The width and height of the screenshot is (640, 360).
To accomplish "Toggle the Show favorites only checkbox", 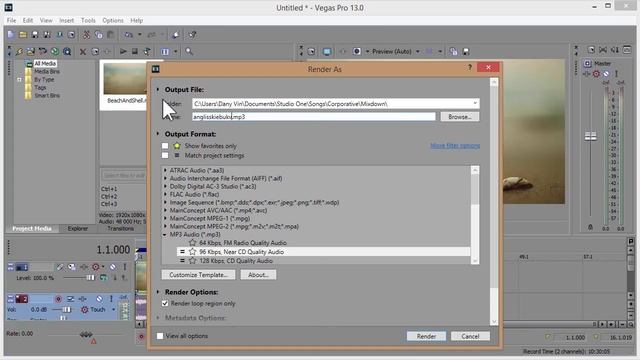I will [x=165, y=146].
